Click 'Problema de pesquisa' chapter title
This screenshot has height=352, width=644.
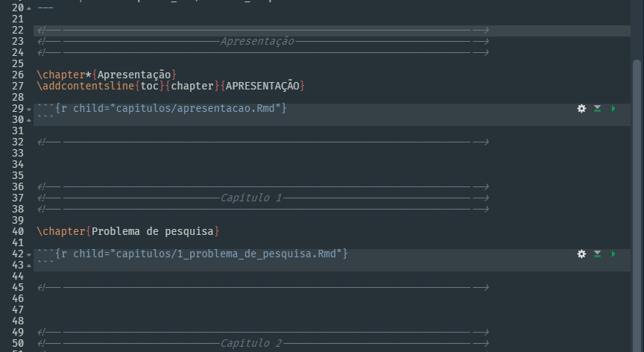pos(152,231)
